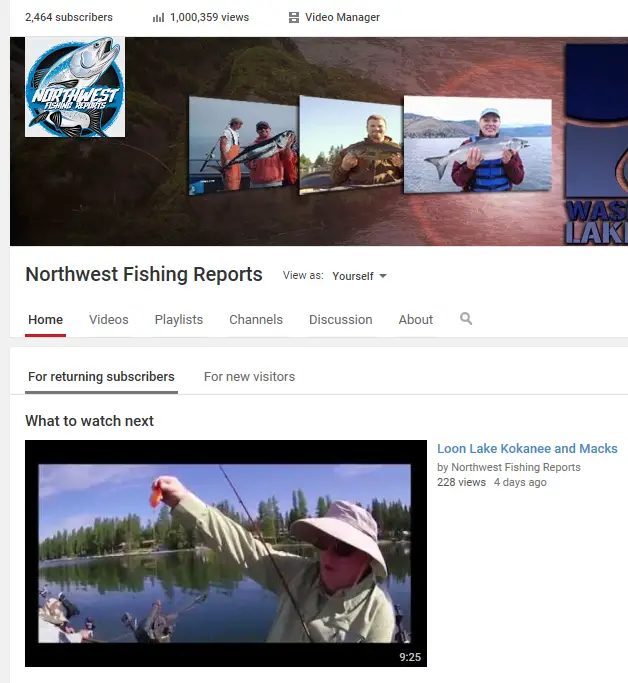
Task: Open Loon Lake Kokanee and Macks title link
Action: 527,449
